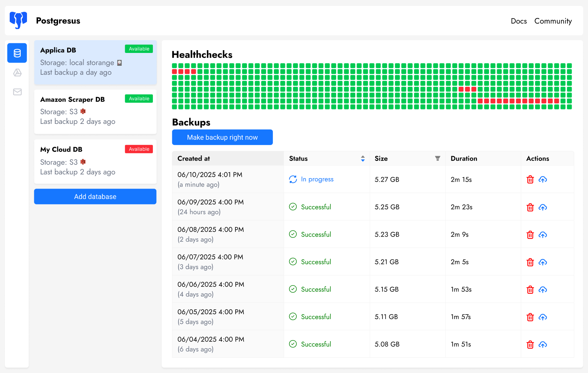This screenshot has height=373, width=588.
Task: Open the Size column filter
Action: tap(438, 158)
